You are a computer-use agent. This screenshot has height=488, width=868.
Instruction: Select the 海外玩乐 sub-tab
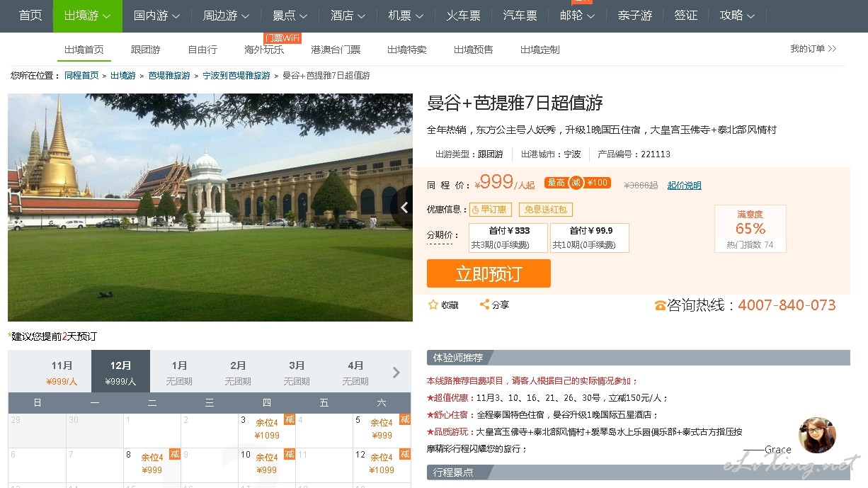tap(264, 50)
